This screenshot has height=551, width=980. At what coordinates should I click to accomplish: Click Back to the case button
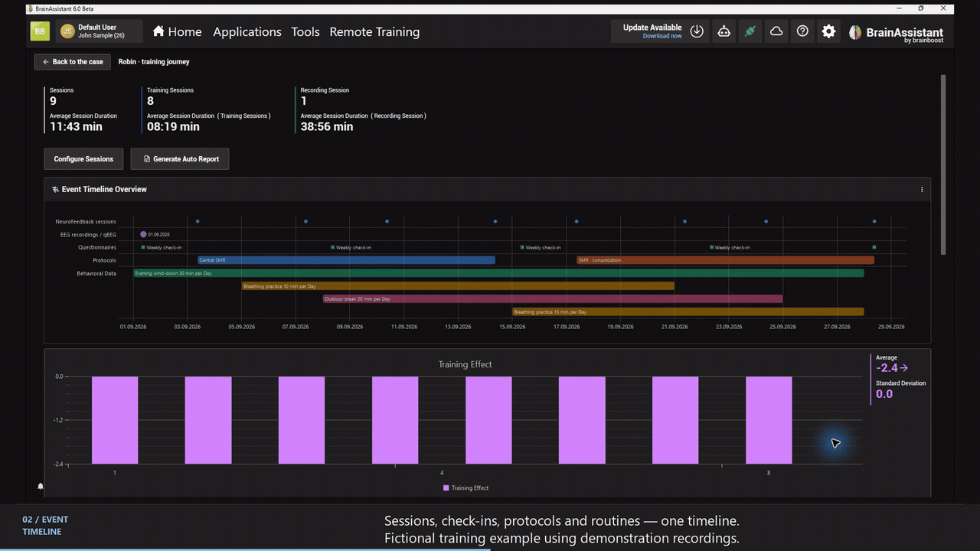click(73, 62)
